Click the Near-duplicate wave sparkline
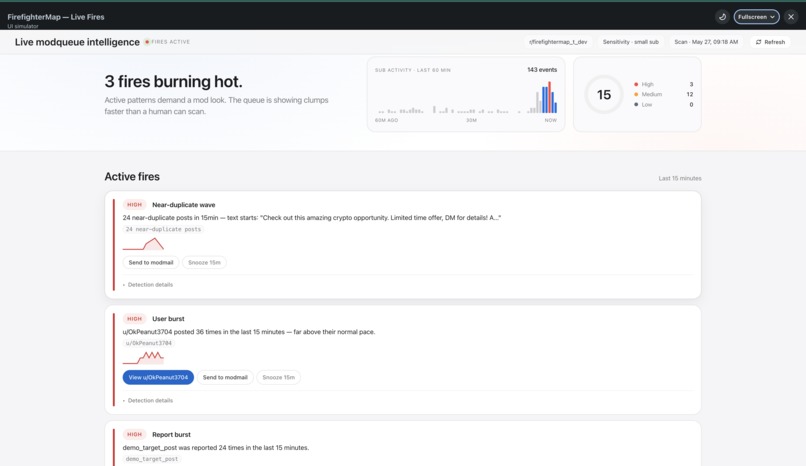 click(143, 244)
